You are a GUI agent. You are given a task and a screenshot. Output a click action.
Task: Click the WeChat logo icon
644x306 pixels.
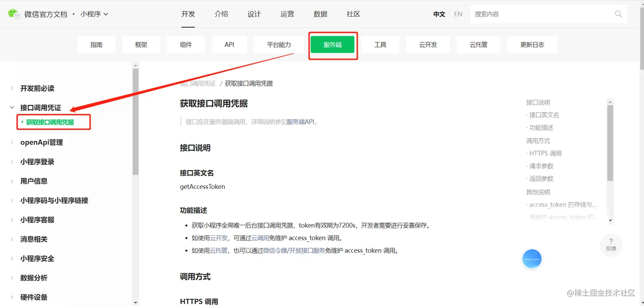14,14
